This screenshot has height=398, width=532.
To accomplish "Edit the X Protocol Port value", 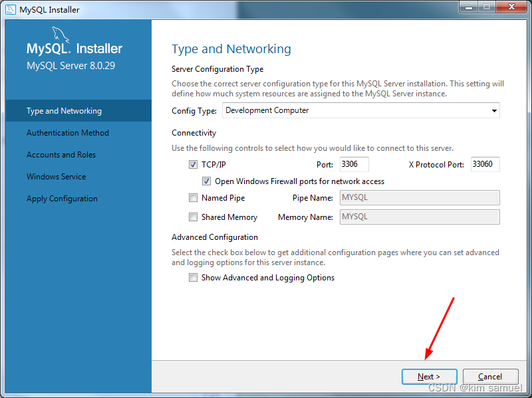I will pos(485,164).
